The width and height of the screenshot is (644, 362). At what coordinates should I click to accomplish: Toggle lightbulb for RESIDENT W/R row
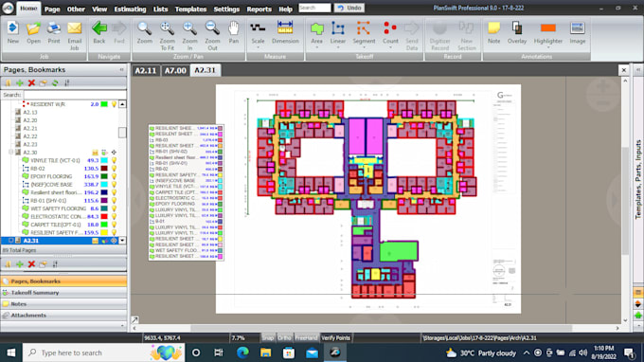[x=115, y=104]
